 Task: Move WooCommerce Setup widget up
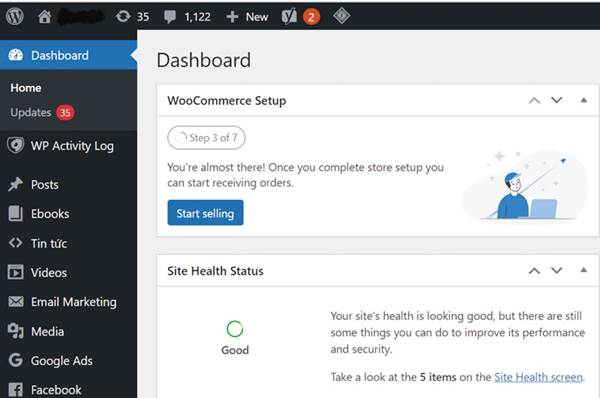point(534,101)
